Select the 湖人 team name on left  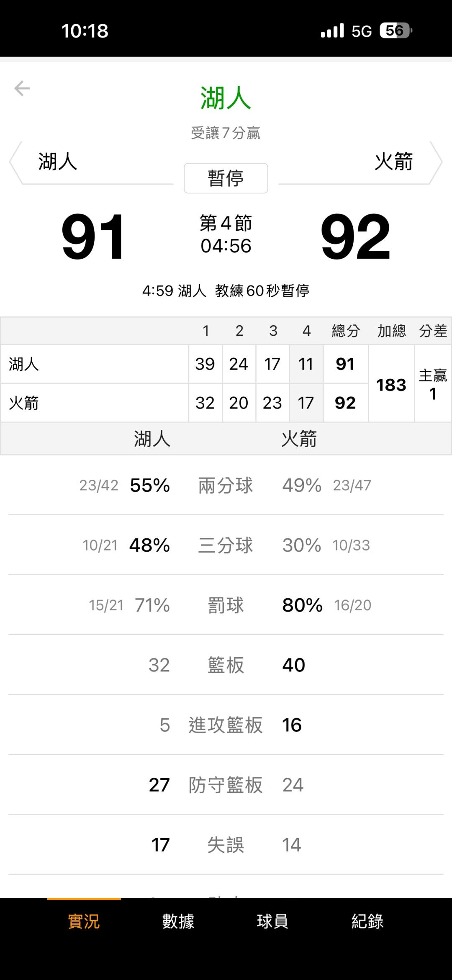[58, 162]
